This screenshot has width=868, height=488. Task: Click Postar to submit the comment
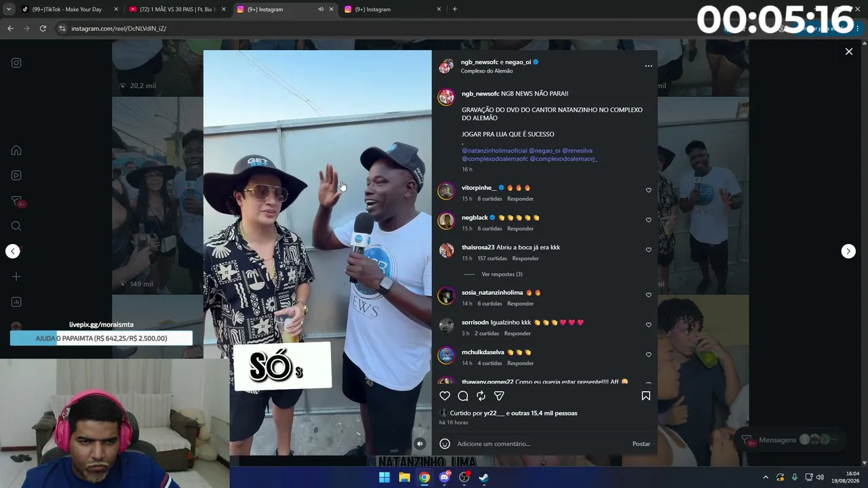(642, 444)
